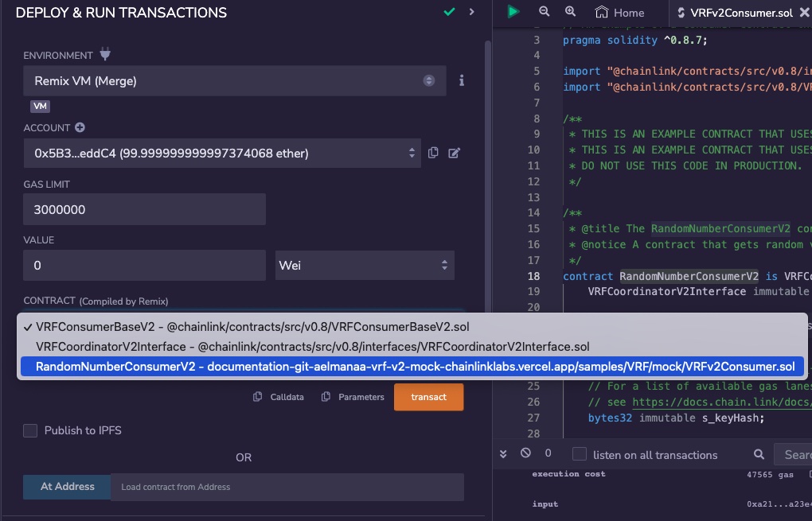Zoom out the editor font

[x=545, y=12]
